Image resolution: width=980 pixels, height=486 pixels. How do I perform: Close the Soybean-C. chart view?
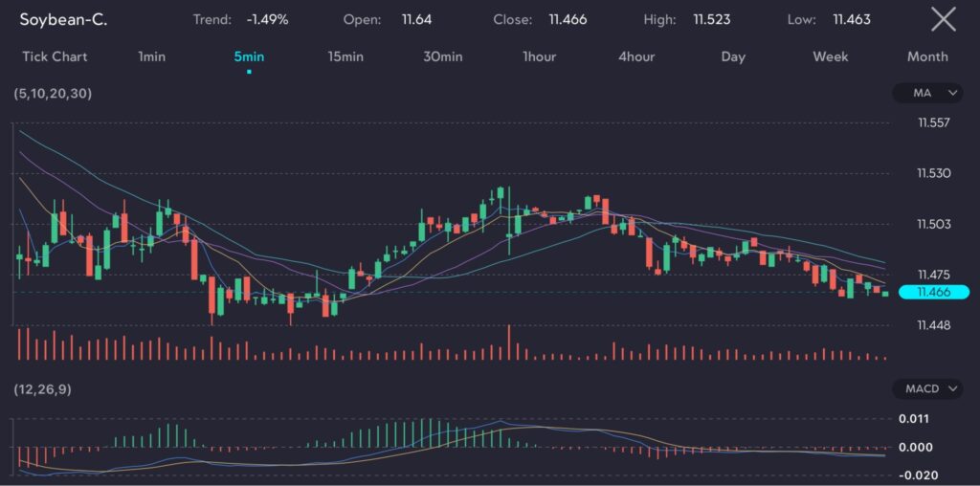[943, 19]
